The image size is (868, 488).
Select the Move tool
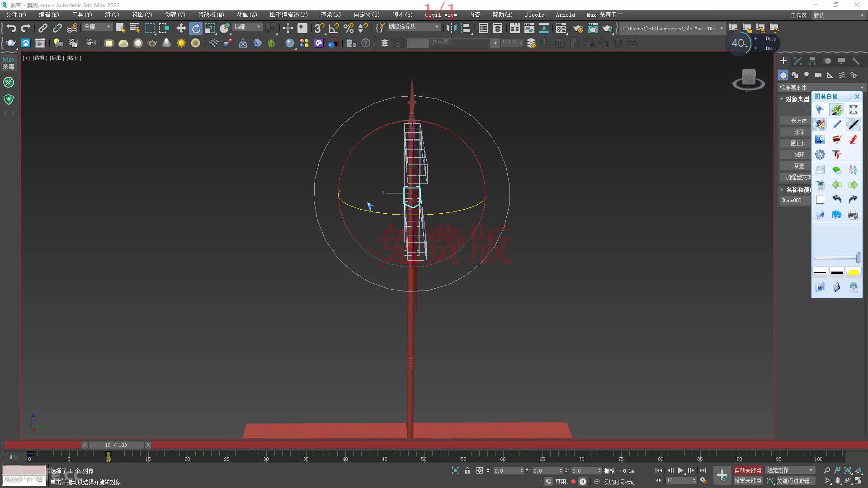pyautogui.click(x=181, y=28)
